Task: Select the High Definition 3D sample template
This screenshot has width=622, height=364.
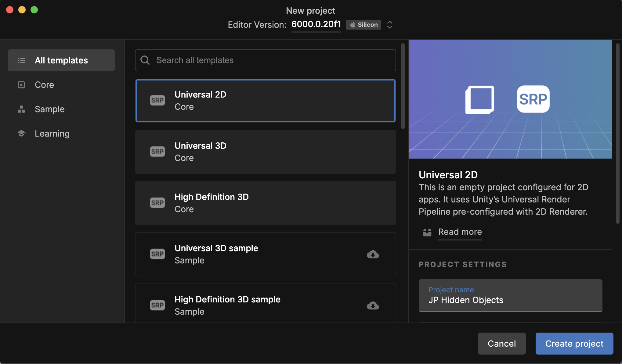Action: 266,304
